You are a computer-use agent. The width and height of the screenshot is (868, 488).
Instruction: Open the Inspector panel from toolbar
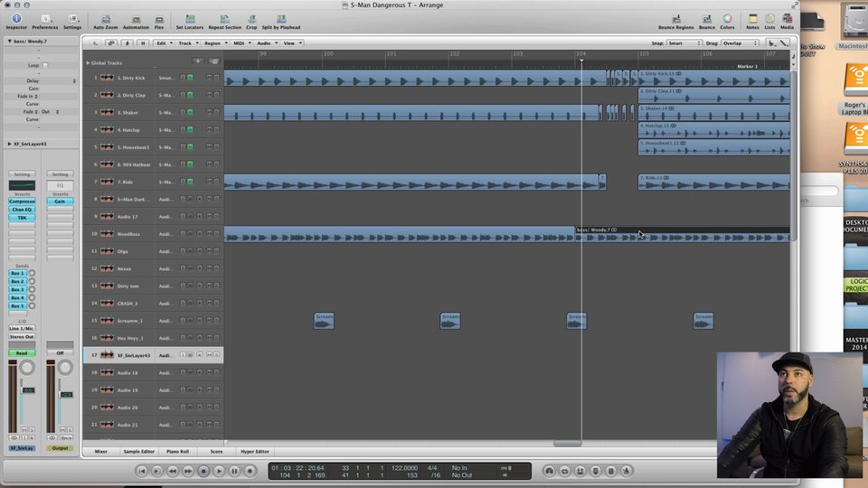(16, 22)
